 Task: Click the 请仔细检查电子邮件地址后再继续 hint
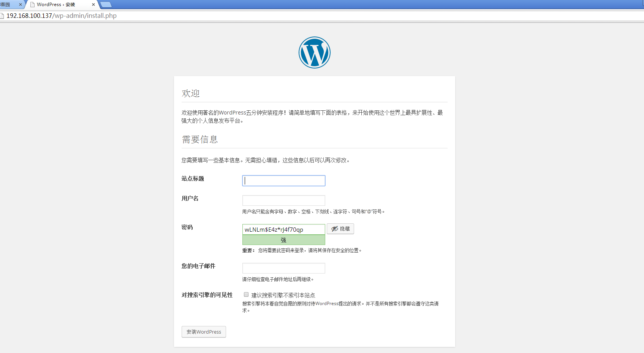pos(278,279)
